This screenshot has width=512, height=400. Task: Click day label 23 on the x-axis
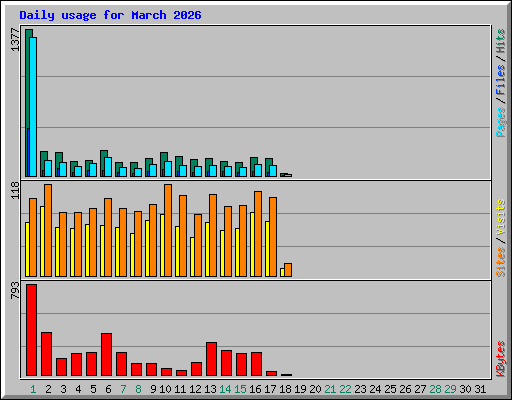(x=360, y=389)
